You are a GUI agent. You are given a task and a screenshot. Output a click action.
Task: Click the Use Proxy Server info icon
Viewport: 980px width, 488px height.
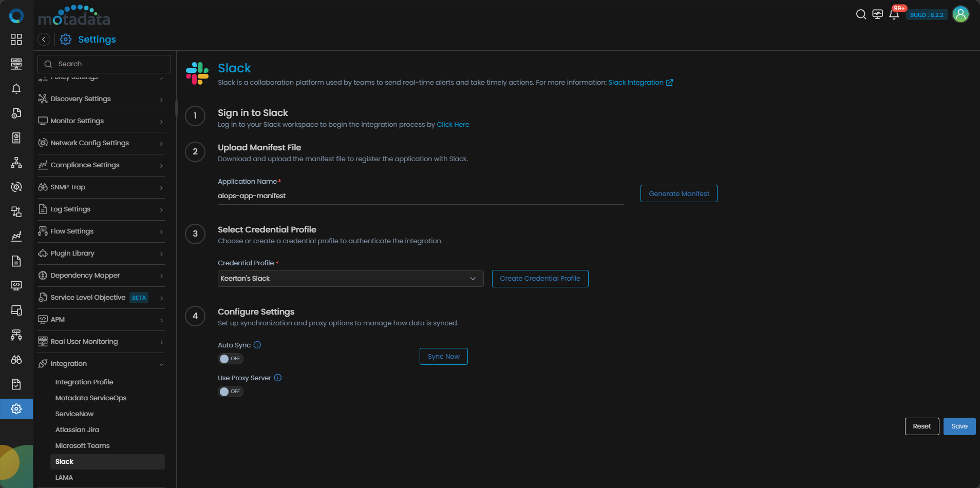click(278, 378)
